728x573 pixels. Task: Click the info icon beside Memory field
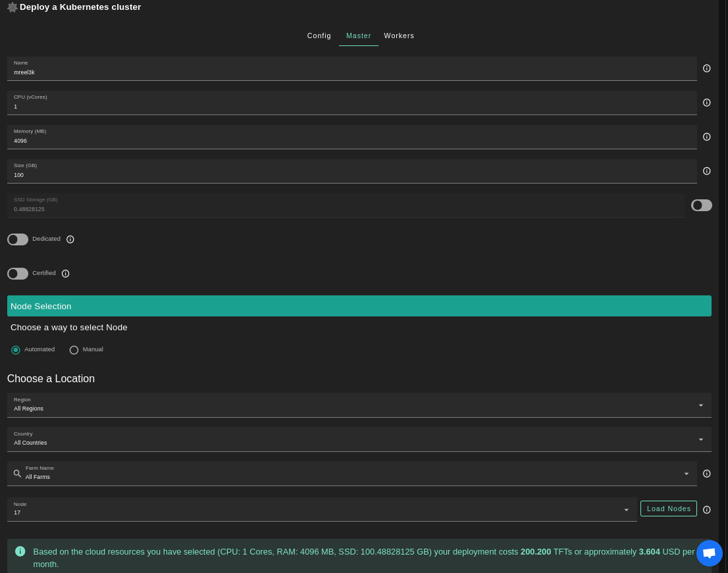coord(706,137)
